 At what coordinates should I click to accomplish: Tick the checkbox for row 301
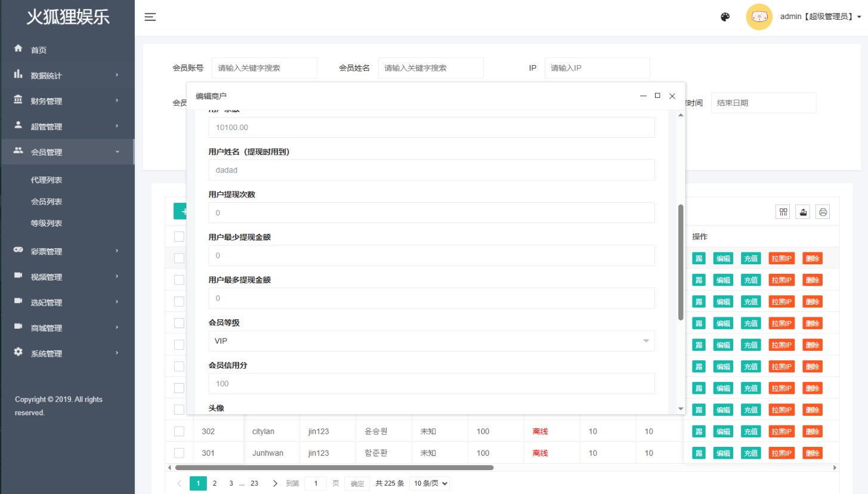(179, 453)
